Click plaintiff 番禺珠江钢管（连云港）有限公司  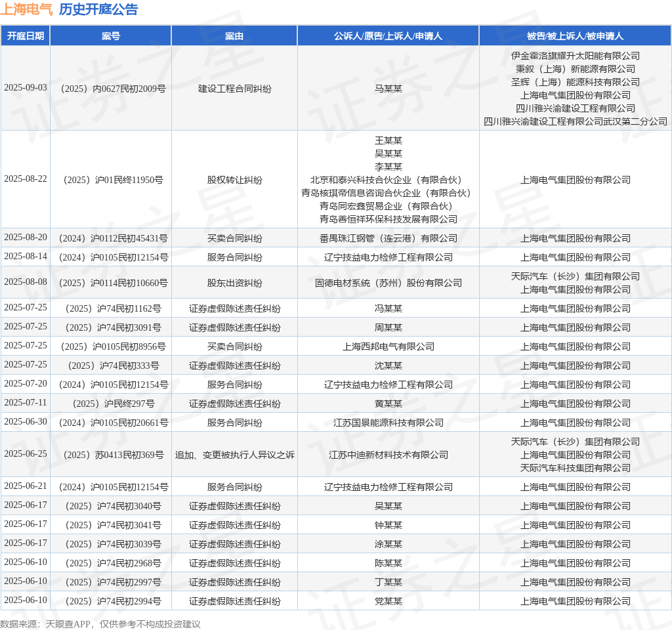point(388,238)
